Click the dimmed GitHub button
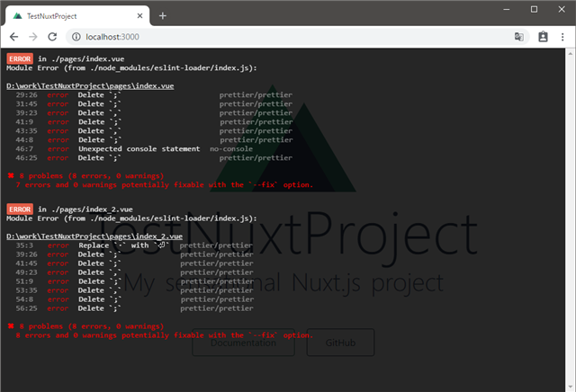Image resolution: width=576 pixels, height=392 pixels. [340, 343]
